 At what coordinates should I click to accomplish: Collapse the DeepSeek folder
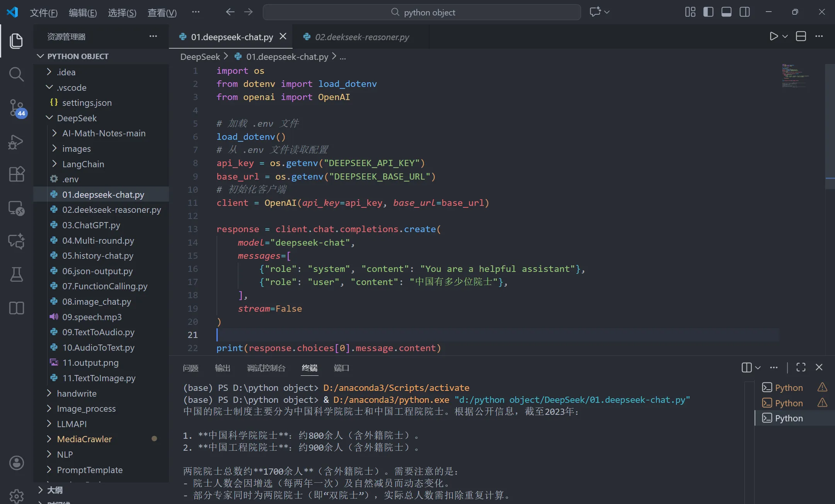tap(77, 118)
